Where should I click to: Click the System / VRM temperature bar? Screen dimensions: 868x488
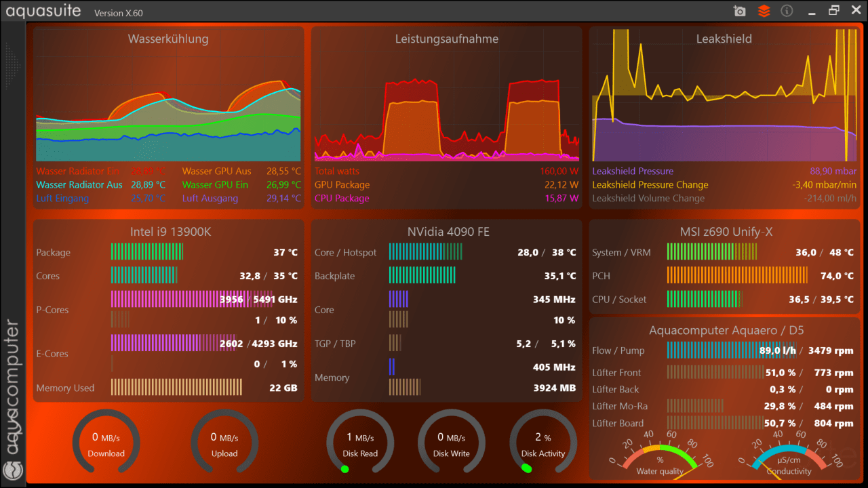712,252
